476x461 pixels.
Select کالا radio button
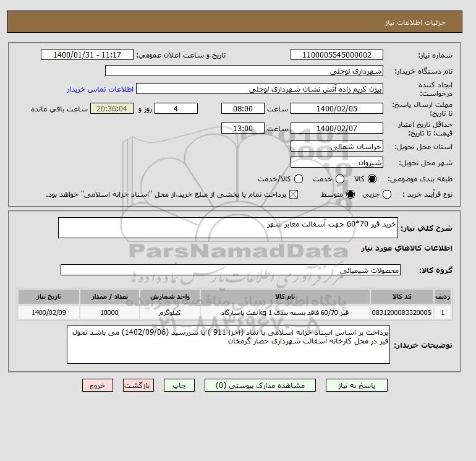pyautogui.click(x=372, y=179)
